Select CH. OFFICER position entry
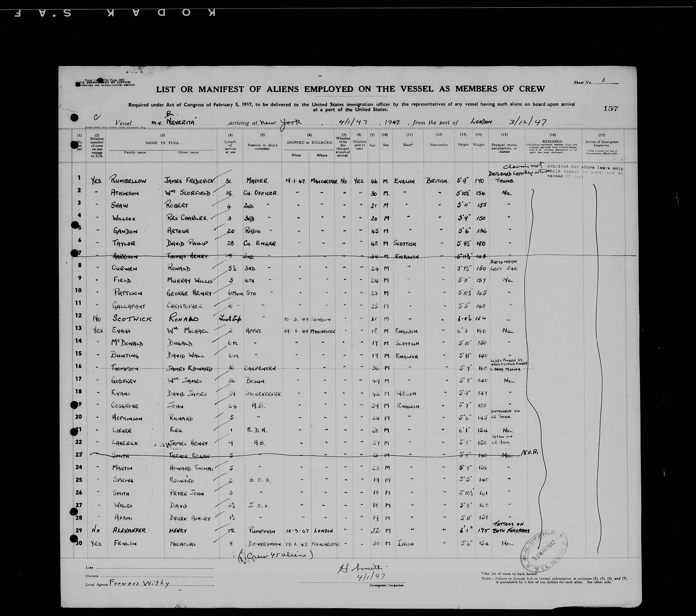 point(261,193)
